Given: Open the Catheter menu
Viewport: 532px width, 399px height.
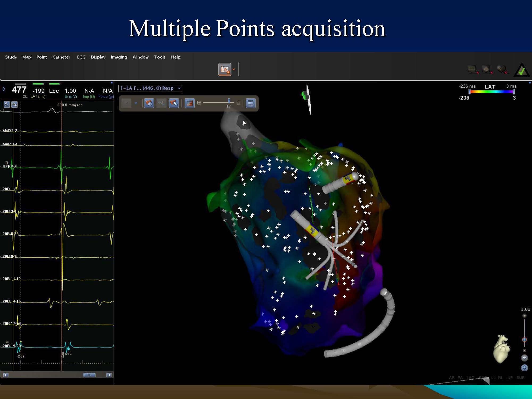Looking at the screenshot, I should (x=61, y=57).
